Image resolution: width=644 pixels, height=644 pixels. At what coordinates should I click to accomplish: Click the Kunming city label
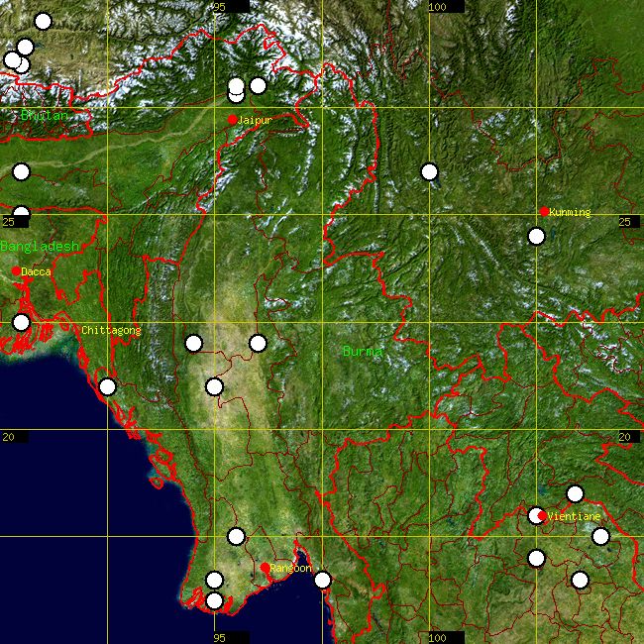[570, 212]
